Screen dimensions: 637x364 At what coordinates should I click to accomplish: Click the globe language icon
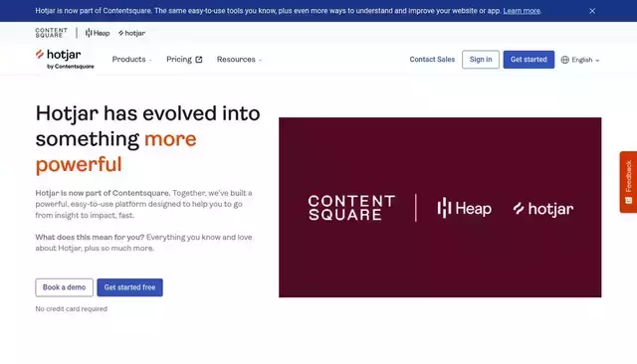point(564,60)
